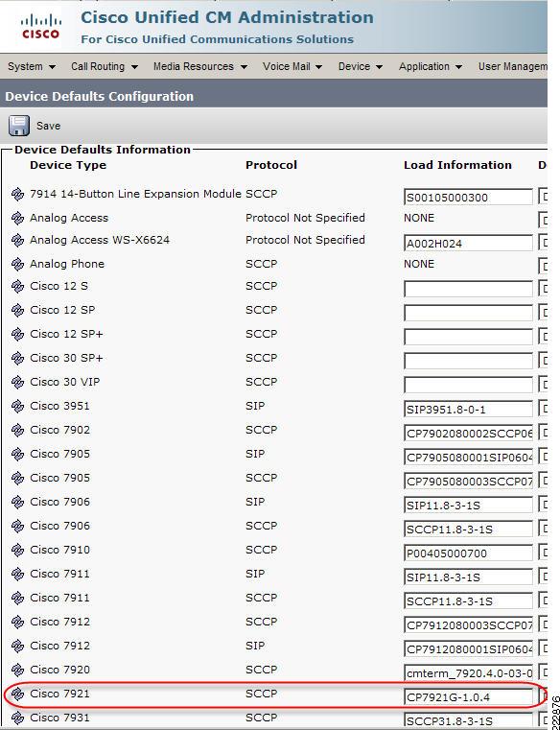Click the Cisco 7906 SIP load field
Viewport: 560px width, 730px height.
coord(468,506)
